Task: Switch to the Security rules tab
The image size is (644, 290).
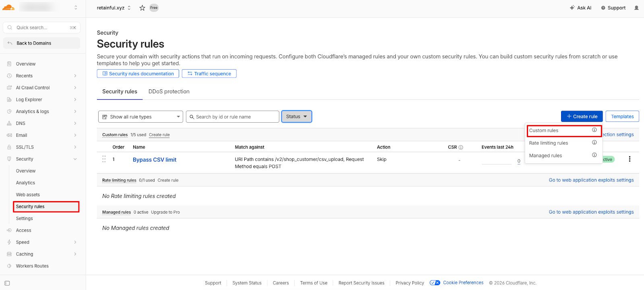Action: coord(120,92)
